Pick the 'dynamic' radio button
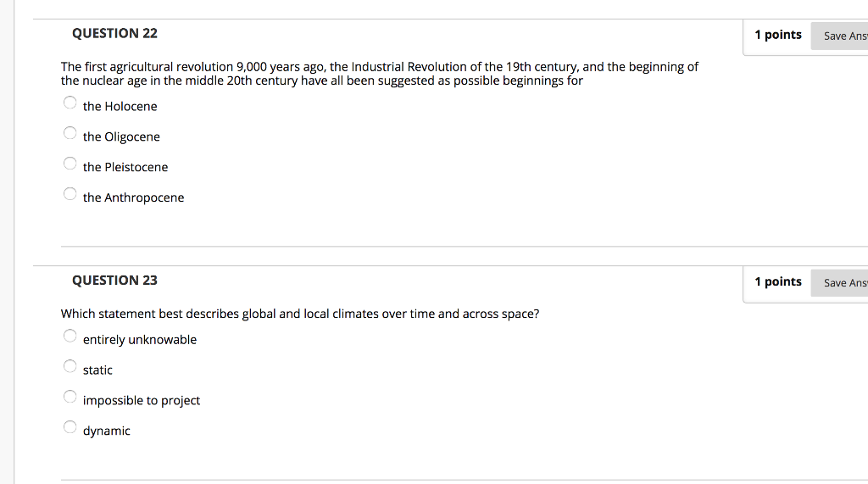 [x=70, y=427]
